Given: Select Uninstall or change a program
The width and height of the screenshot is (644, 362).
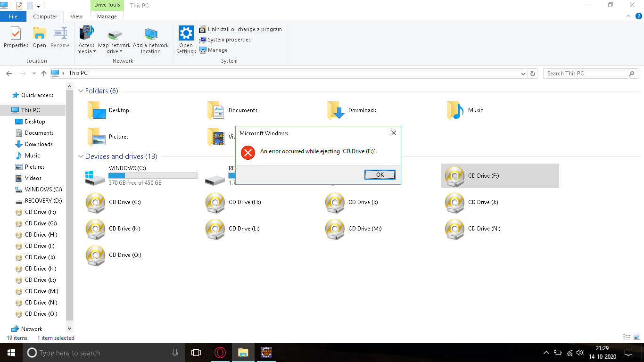Looking at the screenshot, I should tap(240, 29).
